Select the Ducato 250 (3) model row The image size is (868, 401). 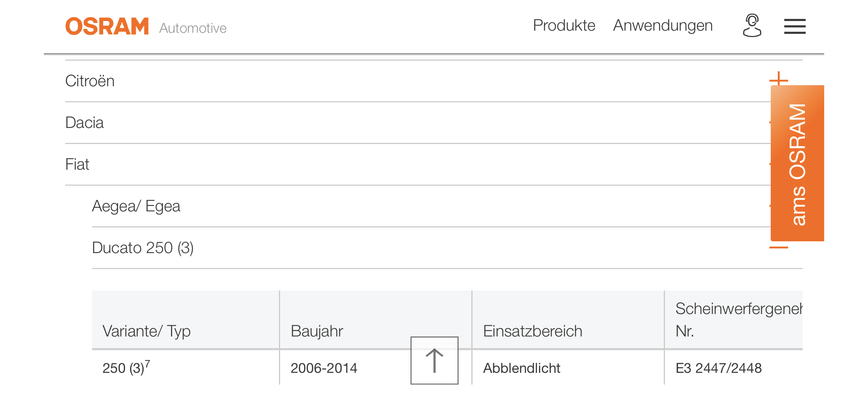tap(447, 248)
